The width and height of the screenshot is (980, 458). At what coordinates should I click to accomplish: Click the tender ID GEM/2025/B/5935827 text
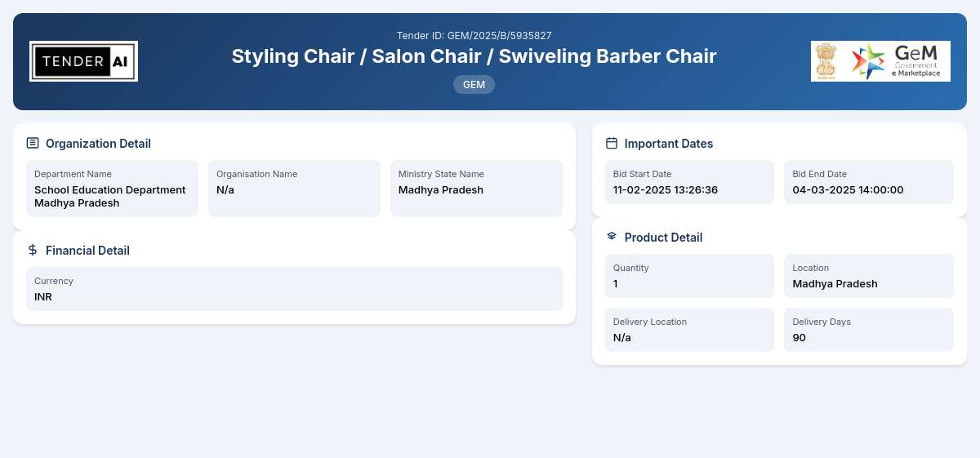pos(474,36)
